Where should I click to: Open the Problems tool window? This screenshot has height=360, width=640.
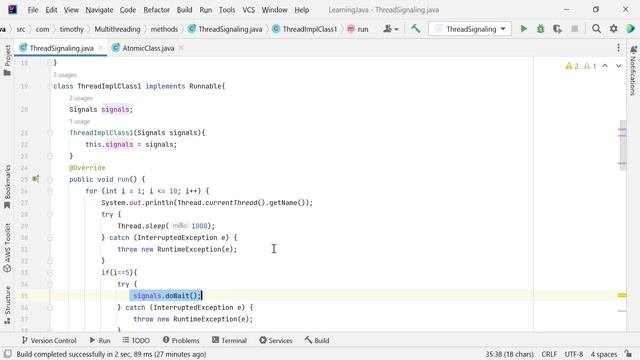[x=181, y=340]
